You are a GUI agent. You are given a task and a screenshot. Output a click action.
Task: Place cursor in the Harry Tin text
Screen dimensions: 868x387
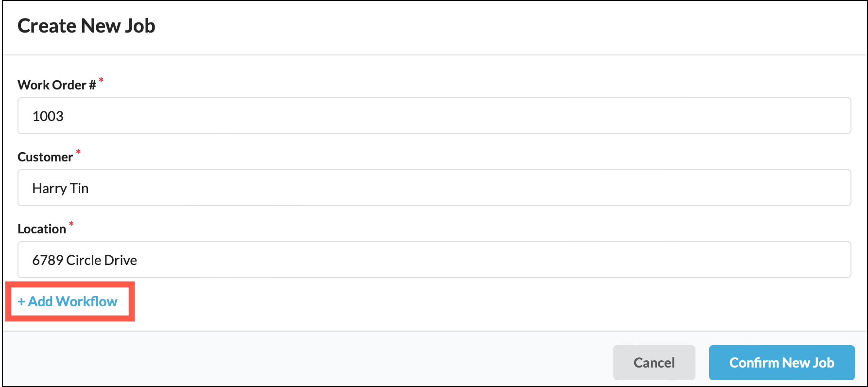pos(60,188)
